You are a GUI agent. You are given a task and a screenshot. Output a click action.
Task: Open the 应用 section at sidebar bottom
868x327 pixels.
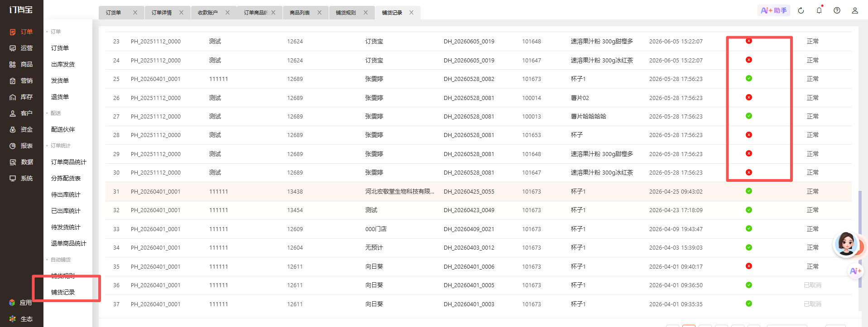tap(20, 303)
